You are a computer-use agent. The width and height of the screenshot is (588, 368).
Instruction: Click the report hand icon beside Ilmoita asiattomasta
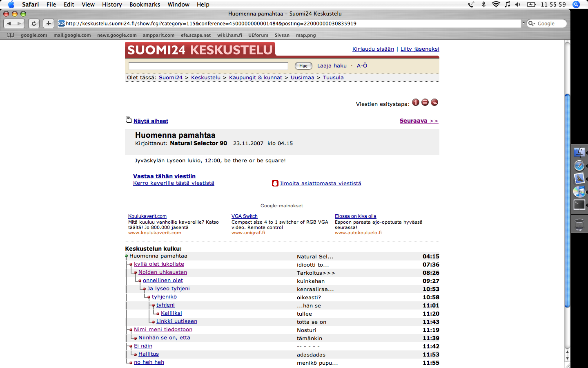click(275, 183)
